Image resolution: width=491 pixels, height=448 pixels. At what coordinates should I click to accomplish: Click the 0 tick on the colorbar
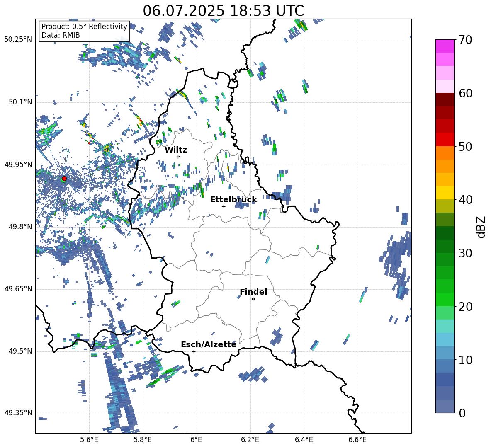[x=462, y=413]
